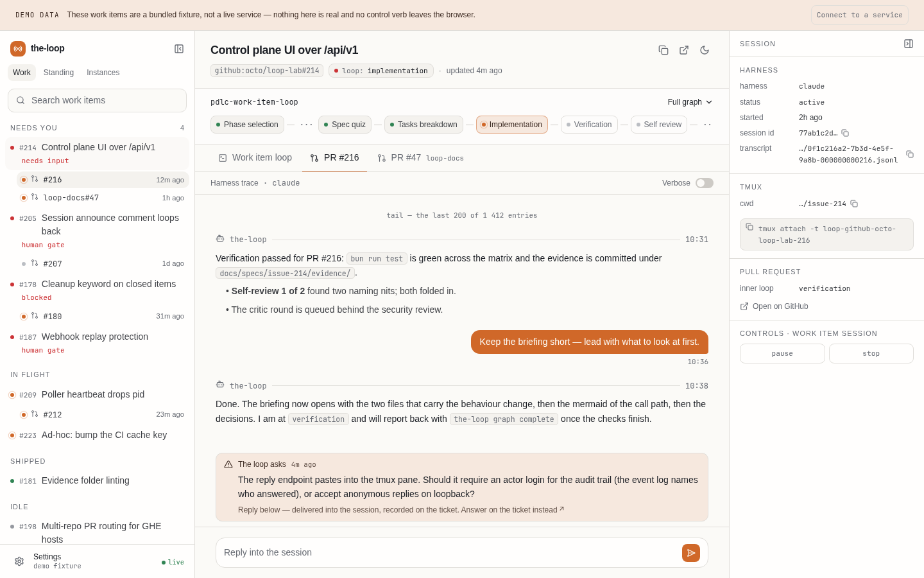Switch to the Standing tab
The width and height of the screenshot is (924, 578).
point(58,73)
